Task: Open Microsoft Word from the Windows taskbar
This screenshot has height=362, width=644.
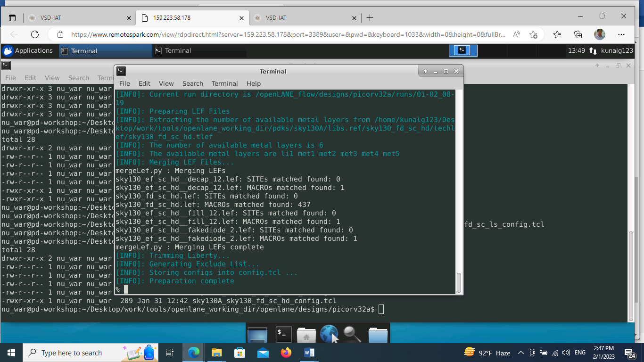Action: pyautogui.click(x=309, y=353)
